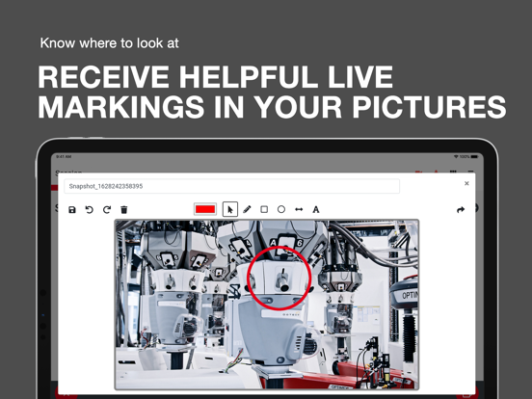This screenshot has height=399, width=532.
Task: Redo the last marking
Action: [x=107, y=210]
